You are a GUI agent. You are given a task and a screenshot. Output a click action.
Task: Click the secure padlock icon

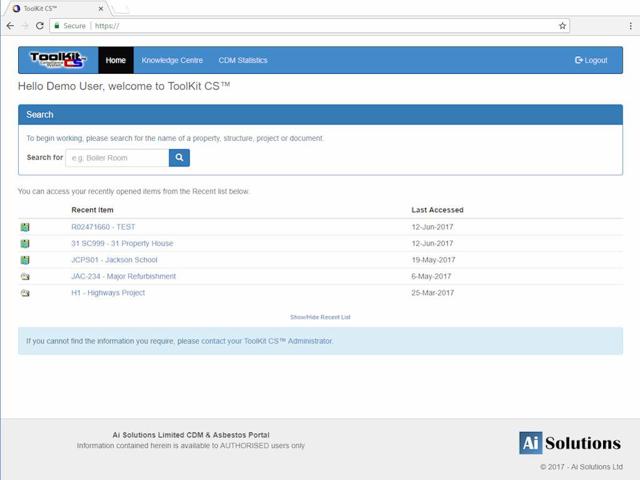click(x=57, y=26)
